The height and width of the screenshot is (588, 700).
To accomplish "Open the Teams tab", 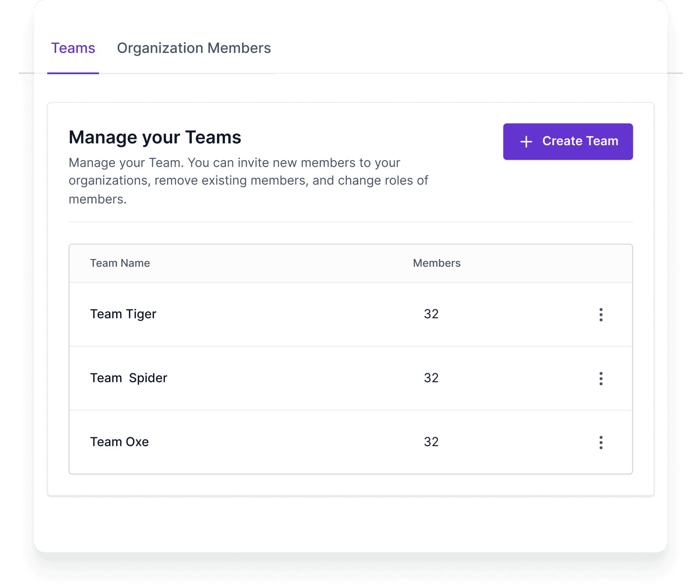I will pyautogui.click(x=73, y=48).
